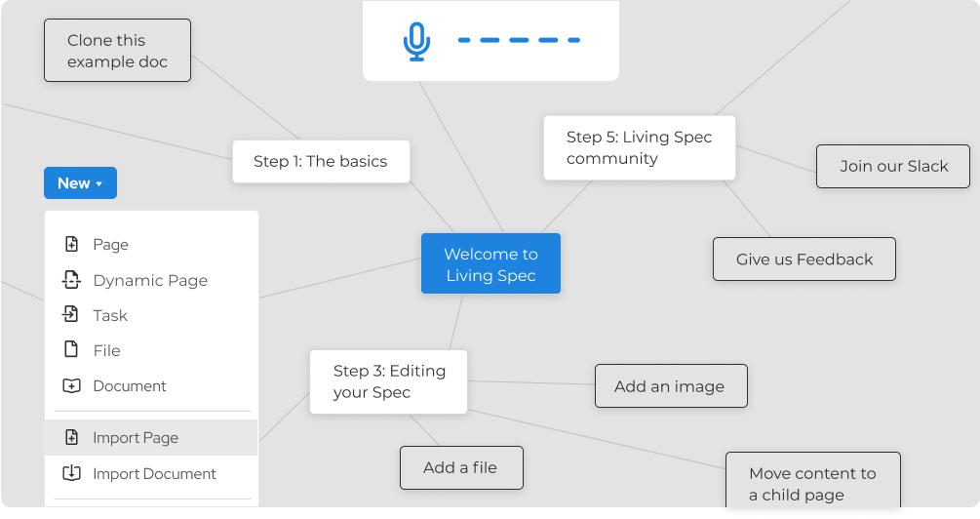Open Step 3: Editing your Spec node
Image resolution: width=980 pixels, height=519 pixels.
click(x=388, y=381)
